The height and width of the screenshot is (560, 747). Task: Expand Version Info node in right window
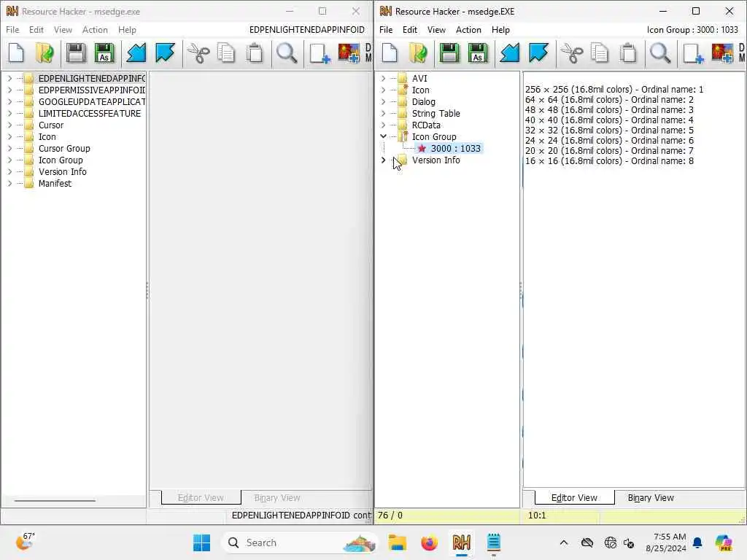[x=383, y=160]
